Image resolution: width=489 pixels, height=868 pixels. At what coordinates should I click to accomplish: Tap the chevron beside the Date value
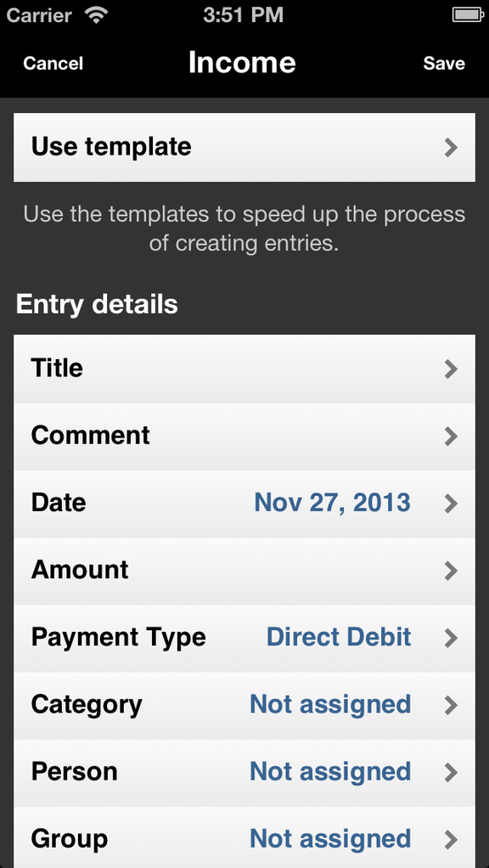tap(452, 504)
